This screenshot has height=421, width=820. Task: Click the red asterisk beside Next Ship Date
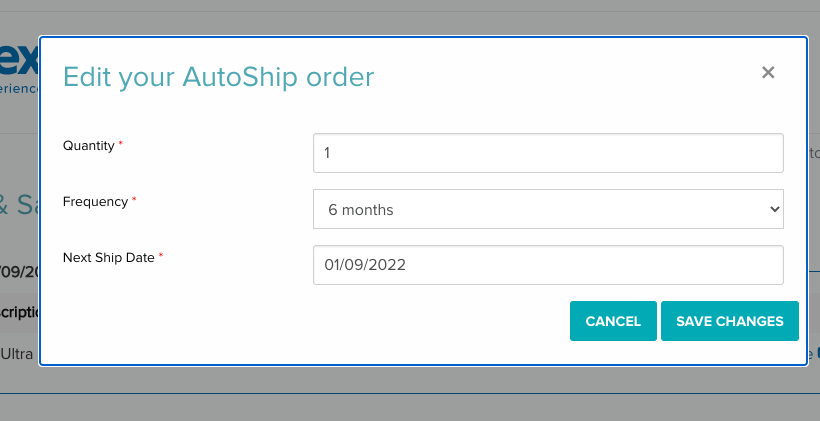click(161, 255)
